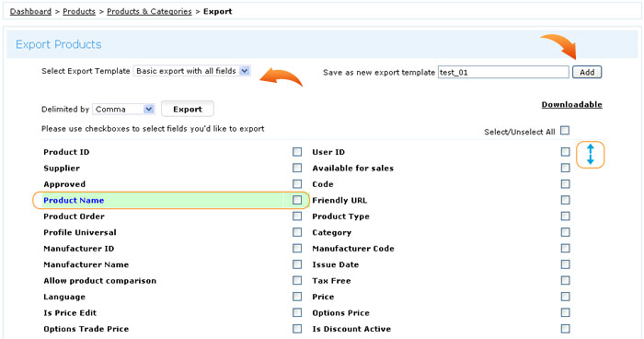The width and height of the screenshot is (644, 339).
Task: Open the Downloadable link
Action: click(571, 104)
